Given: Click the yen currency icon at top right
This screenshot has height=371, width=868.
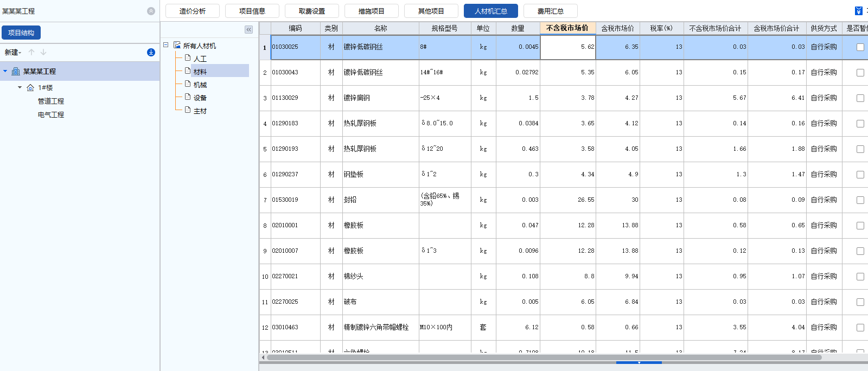Looking at the screenshot, I should (x=859, y=11).
